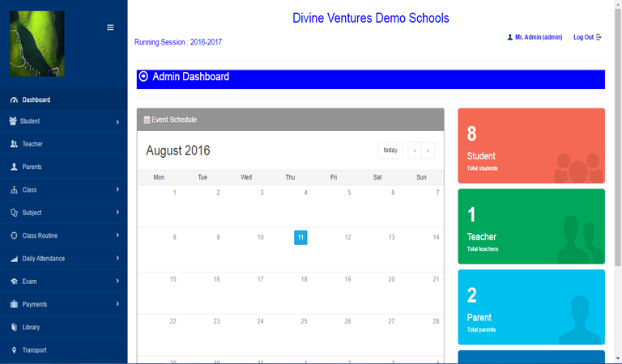This screenshot has width=622, height=364.
Task: Click the Daily Attendance chart icon
Action: (14, 259)
